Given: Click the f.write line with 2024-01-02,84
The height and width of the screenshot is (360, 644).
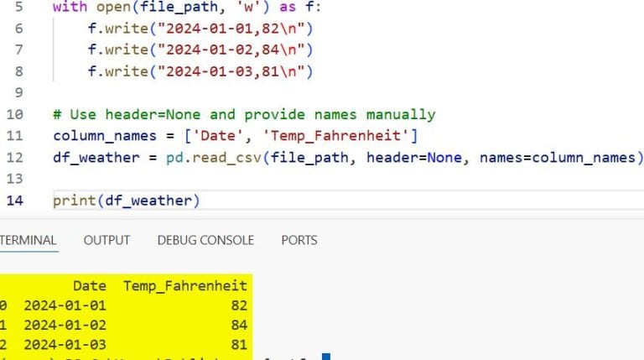Looking at the screenshot, I should (200, 50).
